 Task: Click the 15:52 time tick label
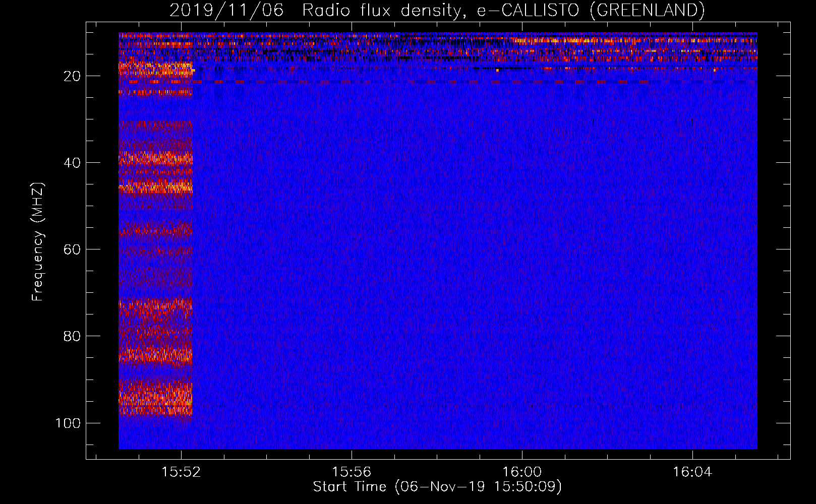click(x=181, y=472)
